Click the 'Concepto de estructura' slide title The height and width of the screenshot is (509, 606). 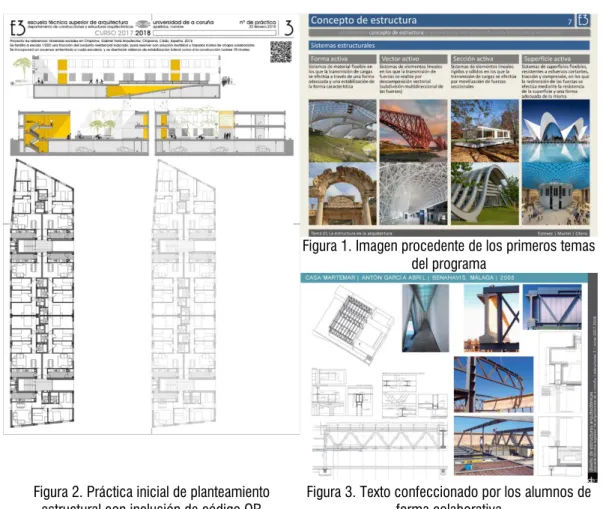[364, 20]
